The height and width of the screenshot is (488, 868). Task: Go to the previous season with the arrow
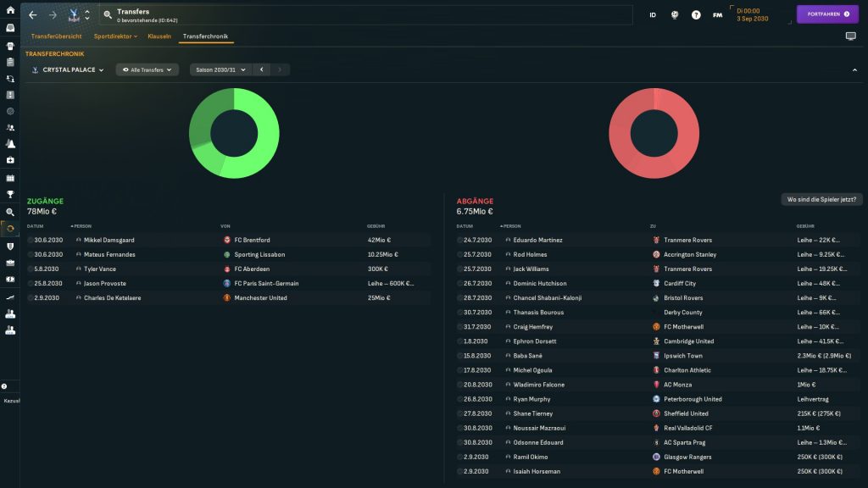(261, 69)
